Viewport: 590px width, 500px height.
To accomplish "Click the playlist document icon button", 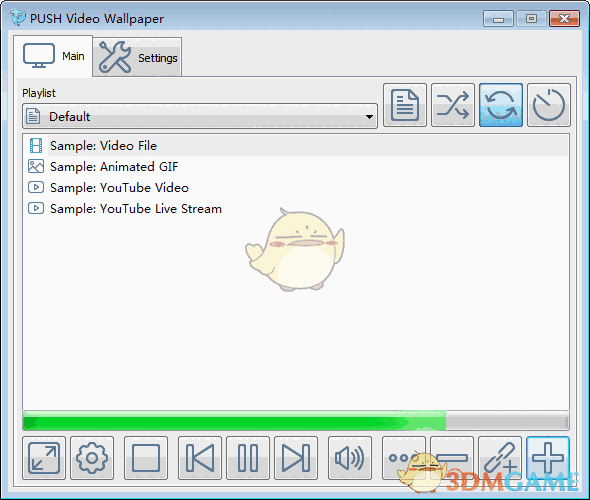I will [405, 105].
